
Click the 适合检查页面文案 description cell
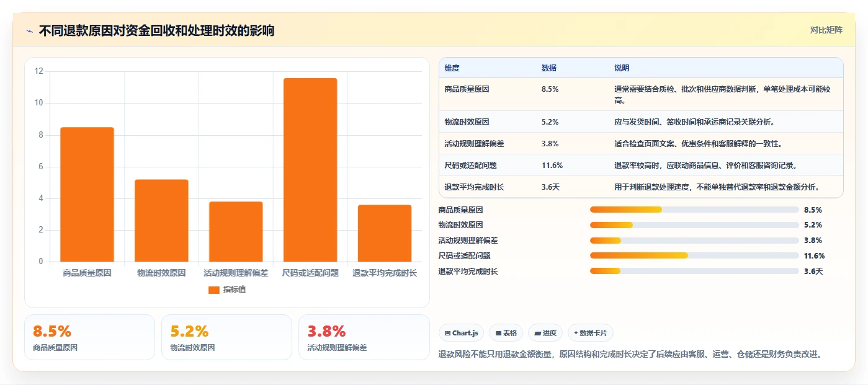click(698, 144)
